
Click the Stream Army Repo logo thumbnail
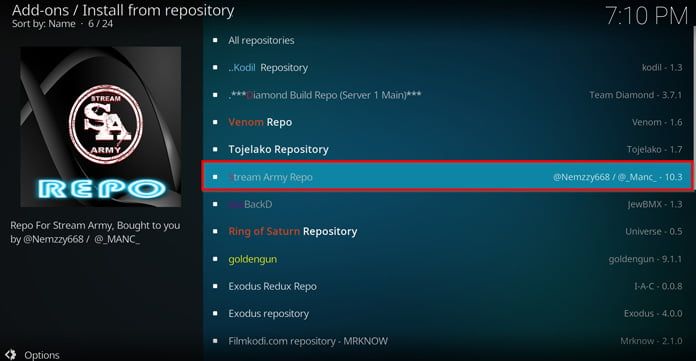[101, 127]
